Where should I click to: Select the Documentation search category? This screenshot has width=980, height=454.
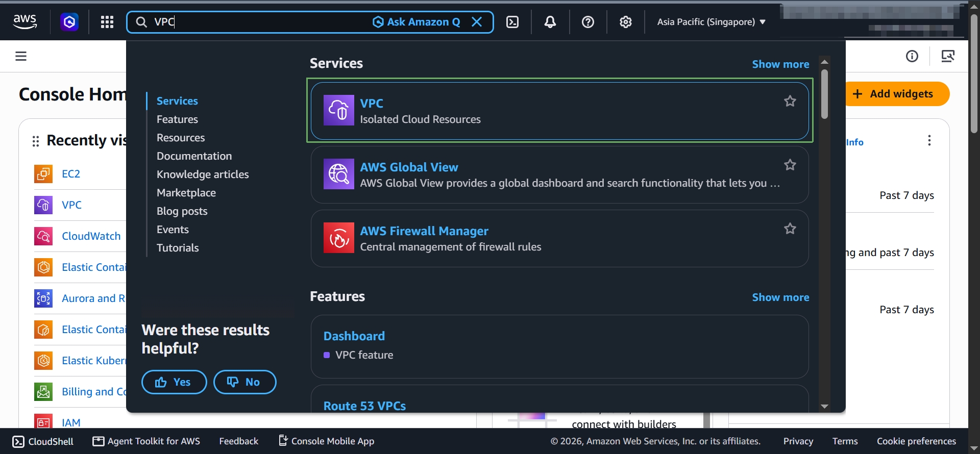pyautogui.click(x=194, y=156)
